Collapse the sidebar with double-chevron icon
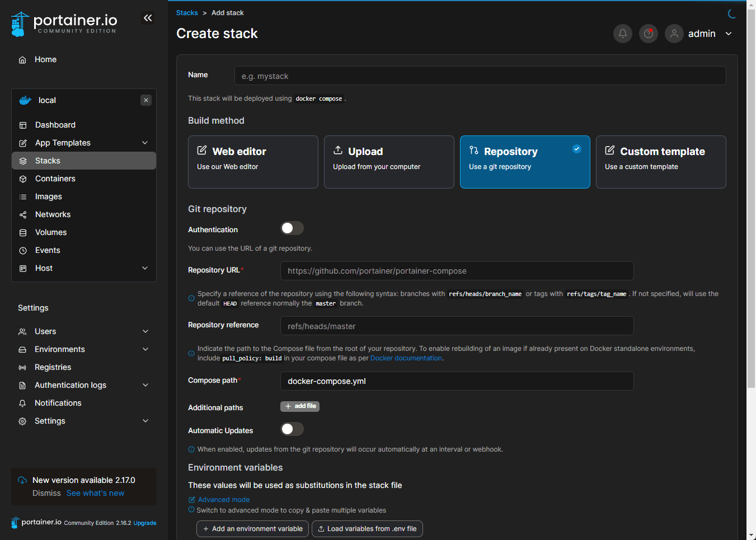The width and height of the screenshot is (756, 540). [x=148, y=18]
